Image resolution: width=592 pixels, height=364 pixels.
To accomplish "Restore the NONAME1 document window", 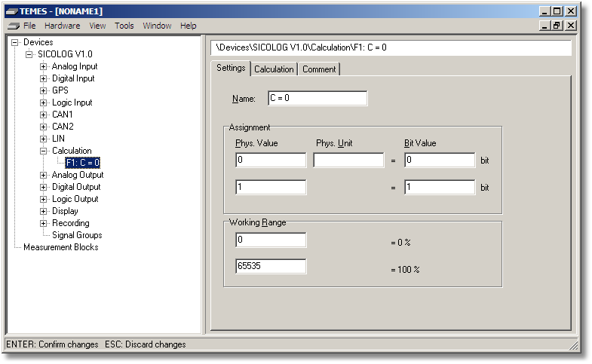I will point(557,26).
